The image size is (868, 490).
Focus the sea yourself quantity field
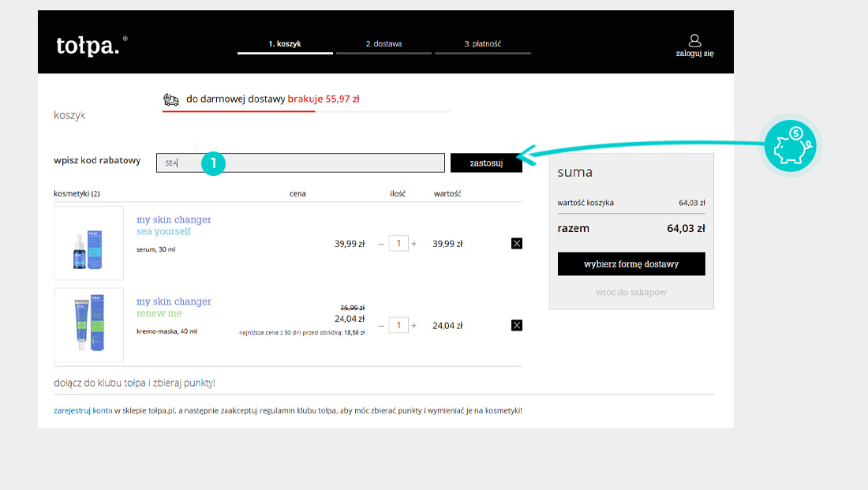[398, 244]
